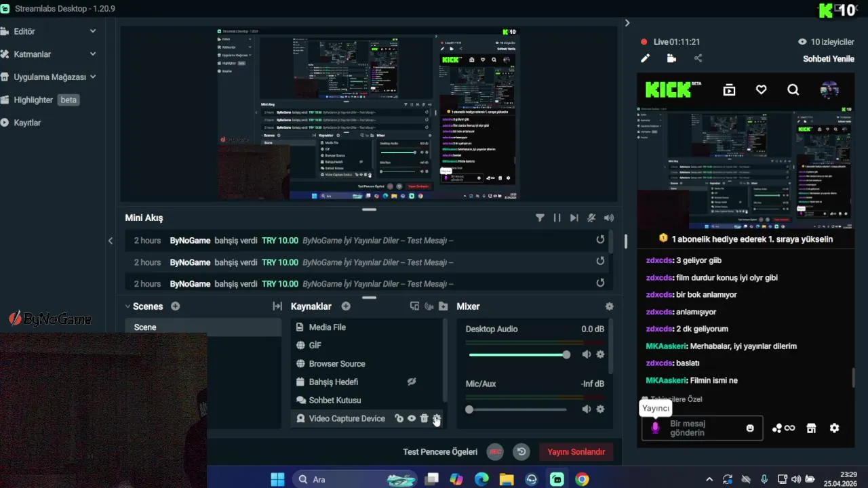Show the hidden Bahşiş Hedefi source
Viewport: 868px width, 488px height.
click(411, 382)
